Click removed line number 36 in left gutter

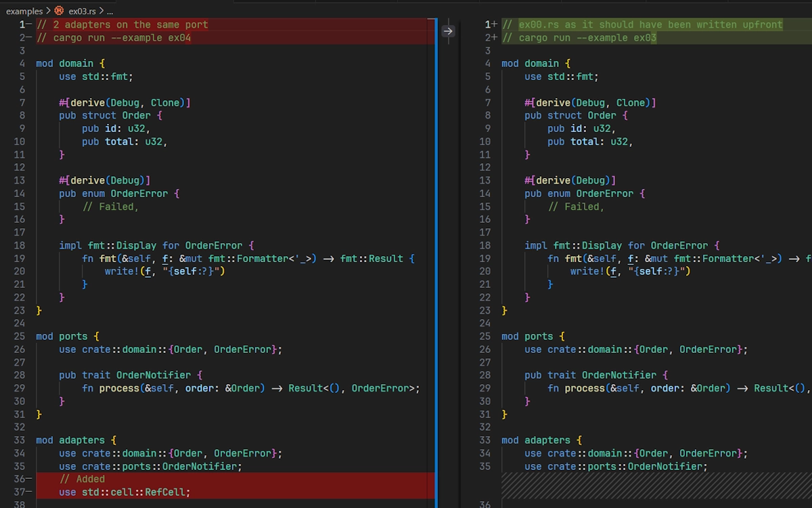click(20, 479)
